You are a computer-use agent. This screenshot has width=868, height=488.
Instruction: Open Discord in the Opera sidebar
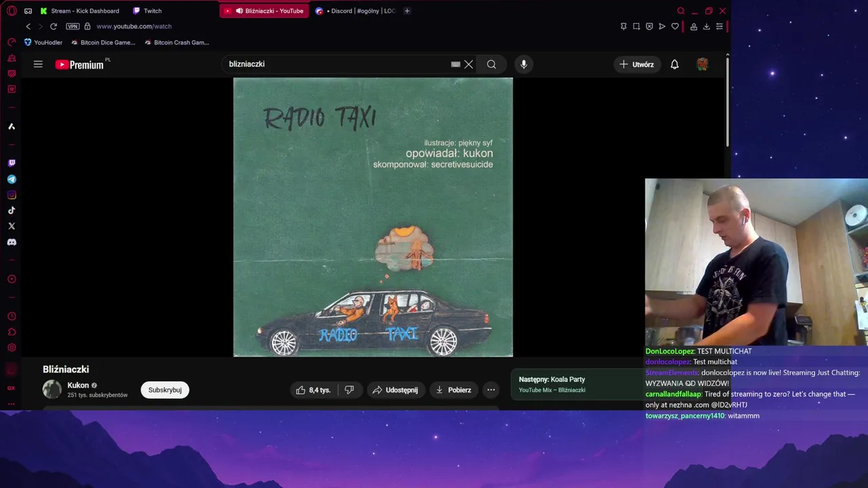tap(12, 242)
